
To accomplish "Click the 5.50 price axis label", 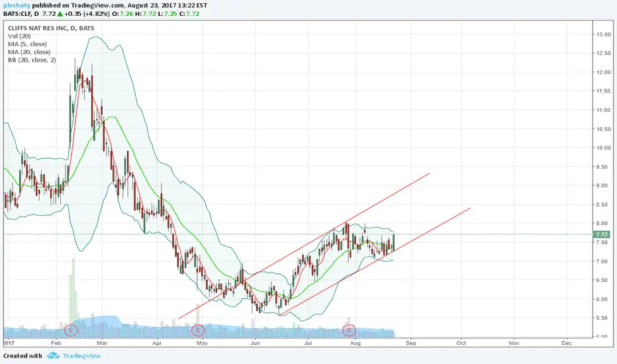I will [603, 318].
